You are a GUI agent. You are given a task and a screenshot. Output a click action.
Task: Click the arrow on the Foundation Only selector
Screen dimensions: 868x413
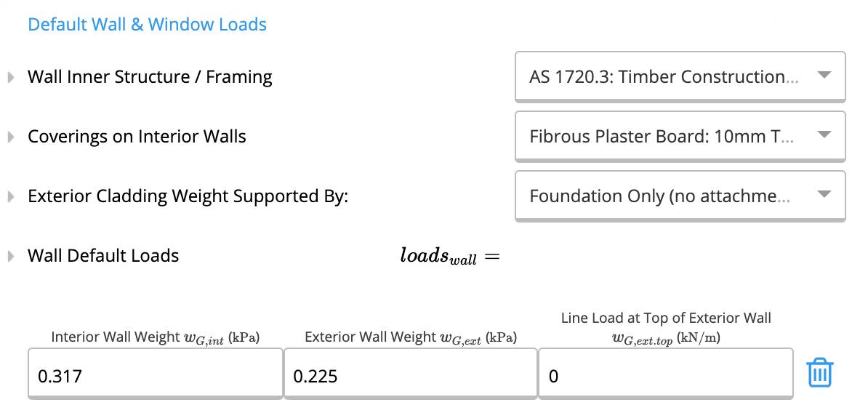[x=824, y=194]
